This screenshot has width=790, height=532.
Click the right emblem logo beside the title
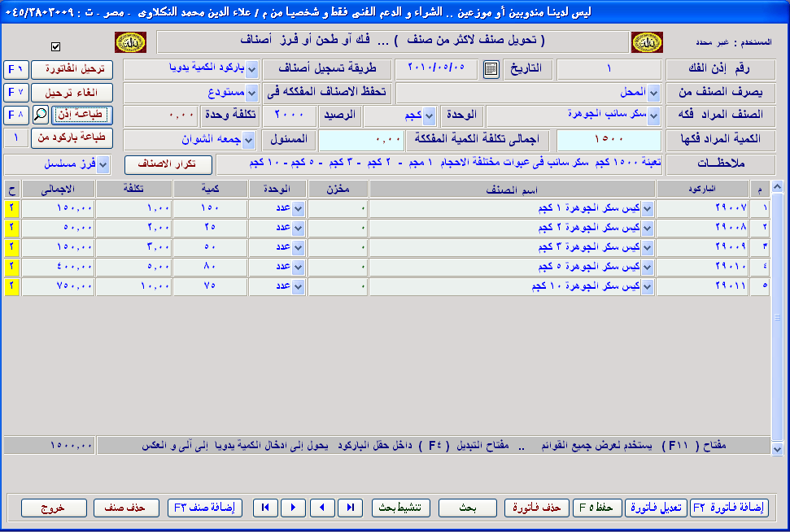tap(645, 42)
